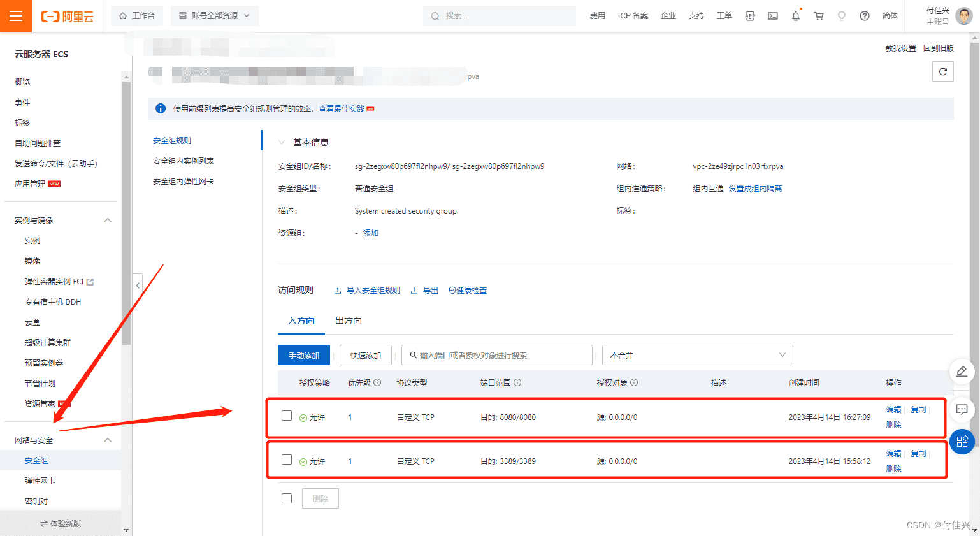
Task: Expand the 账号全部资源 dropdown
Action: tap(214, 16)
